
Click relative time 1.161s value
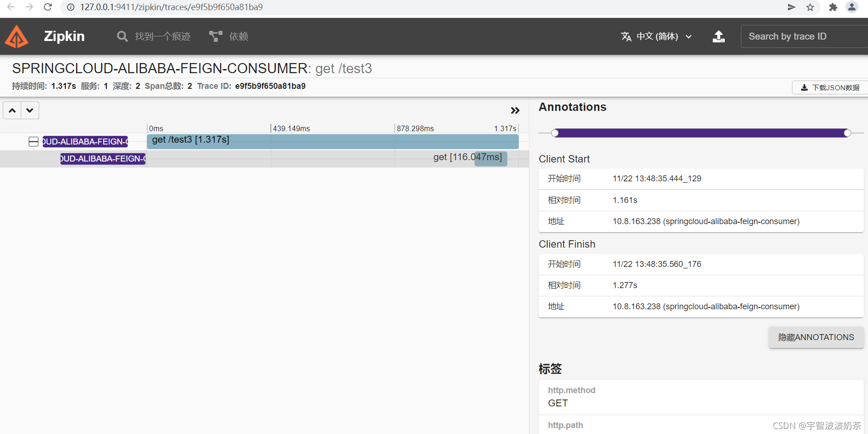(x=625, y=200)
